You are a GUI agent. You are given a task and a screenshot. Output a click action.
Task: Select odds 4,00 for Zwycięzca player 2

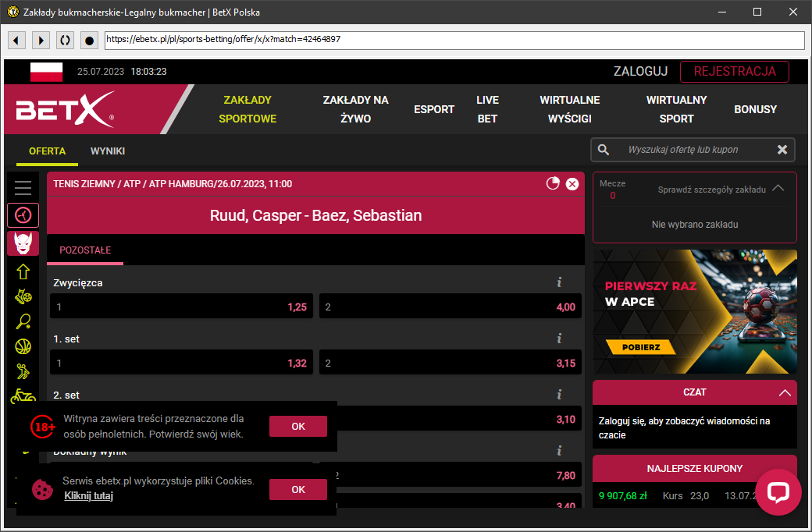(x=451, y=307)
